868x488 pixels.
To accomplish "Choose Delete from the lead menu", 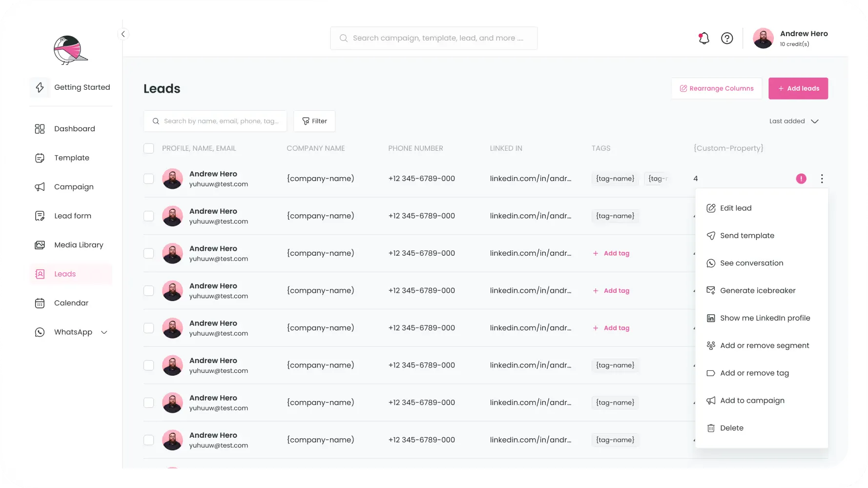I will click(x=762, y=428).
